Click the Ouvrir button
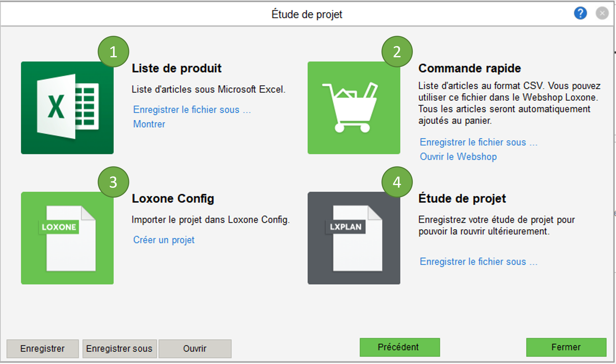 click(x=195, y=349)
